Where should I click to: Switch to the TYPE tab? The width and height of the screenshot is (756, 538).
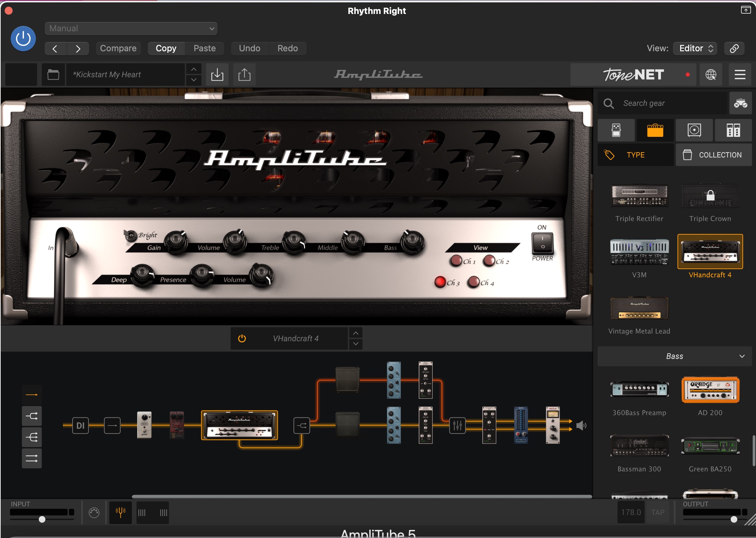coord(636,155)
